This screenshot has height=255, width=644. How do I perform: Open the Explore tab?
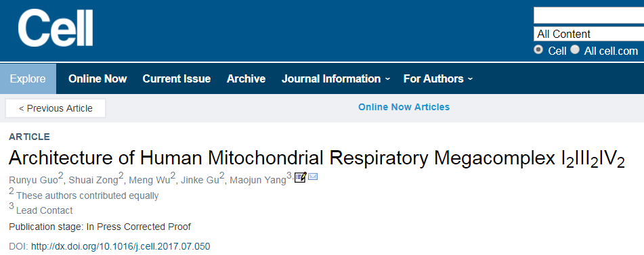28,78
